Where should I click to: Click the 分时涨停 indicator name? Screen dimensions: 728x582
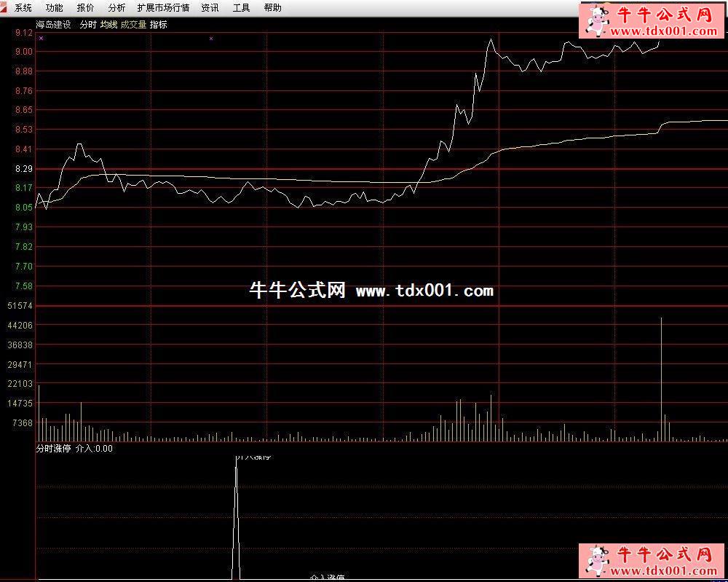point(53,449)
